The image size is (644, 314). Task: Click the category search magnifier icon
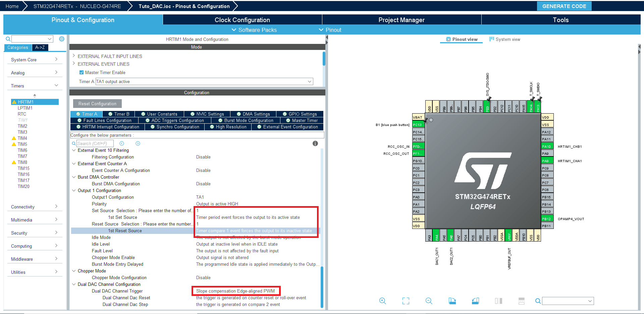[8, 39]
